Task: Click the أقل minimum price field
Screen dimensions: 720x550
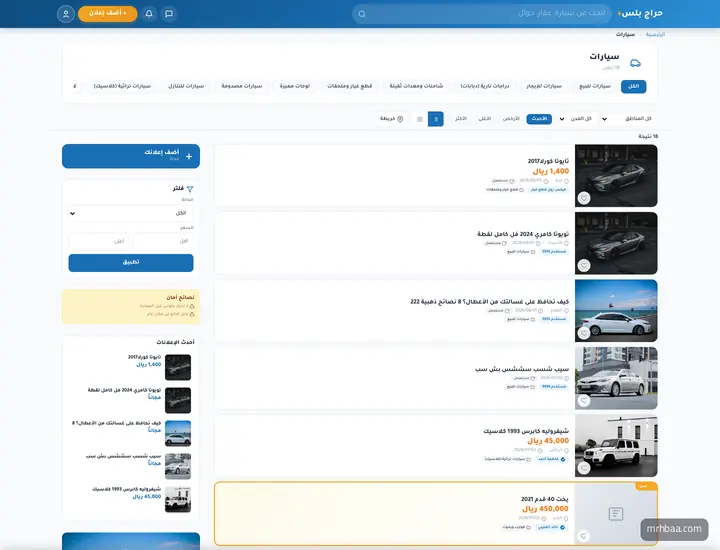Action: [x=163, y=241]
